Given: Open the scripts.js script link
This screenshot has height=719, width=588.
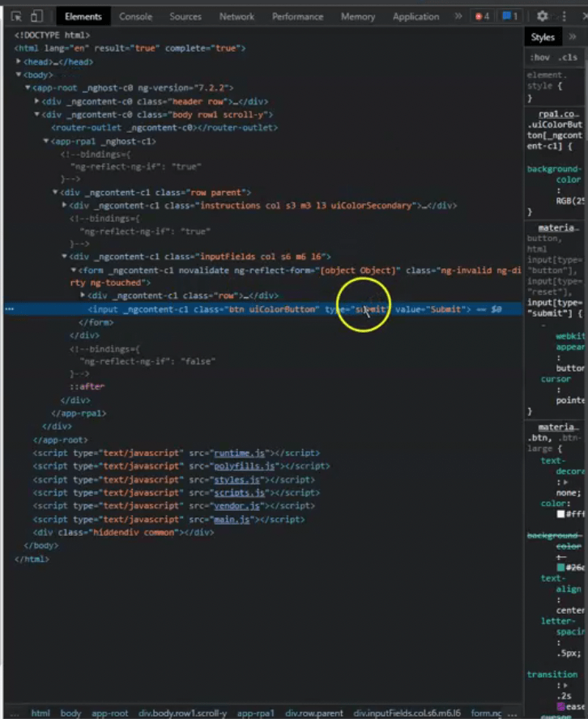Looking at the screenshot, I should tap(240, 492).
